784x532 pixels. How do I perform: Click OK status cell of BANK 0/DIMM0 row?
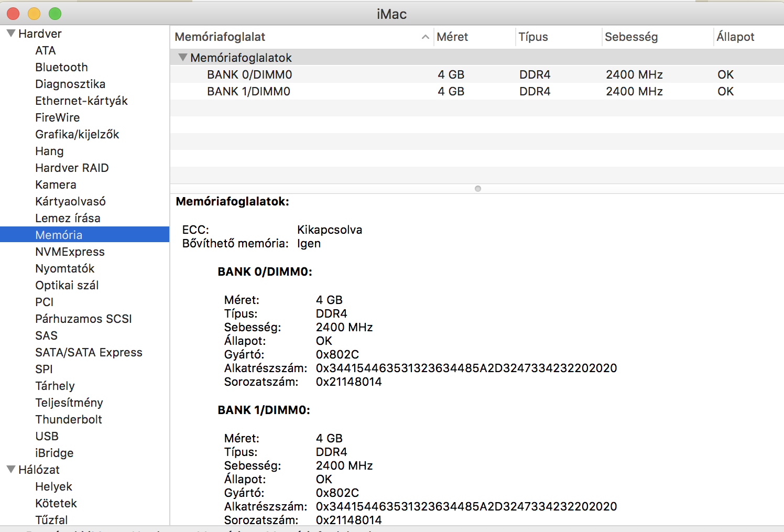coord(725,74)
